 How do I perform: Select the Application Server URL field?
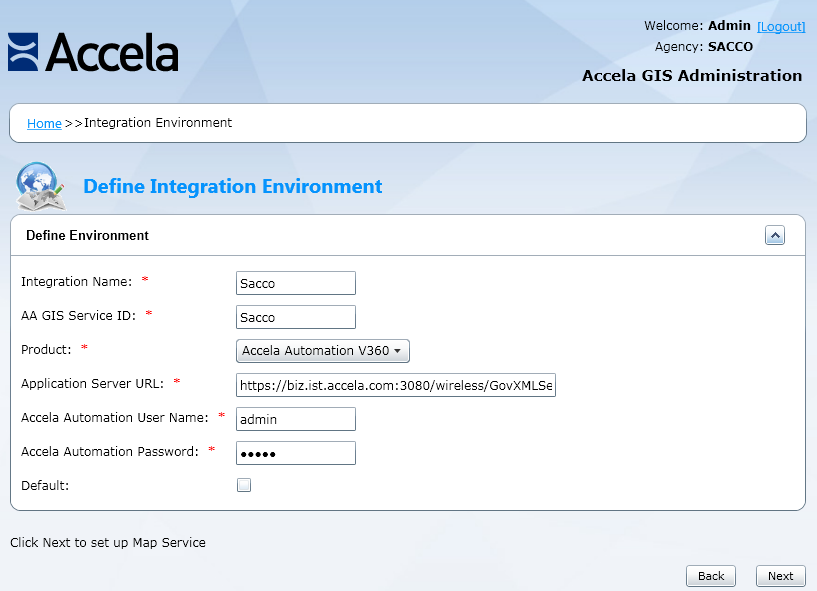pos(395,385)
